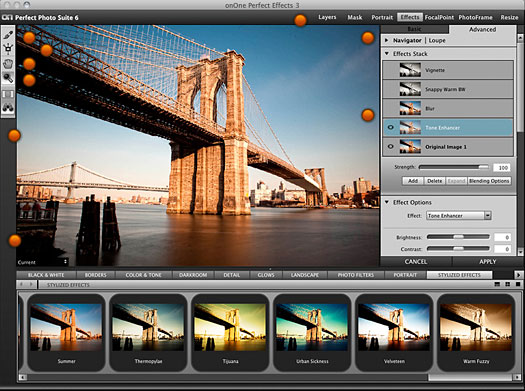Viewport: 525px width, 391px height.
Task: Click the onOne logo icon
Action: (x=7, y=17)
